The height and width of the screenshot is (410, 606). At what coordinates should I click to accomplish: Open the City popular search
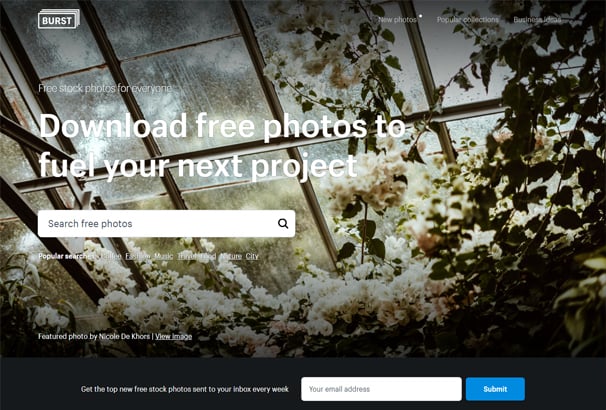coord(252,256)
